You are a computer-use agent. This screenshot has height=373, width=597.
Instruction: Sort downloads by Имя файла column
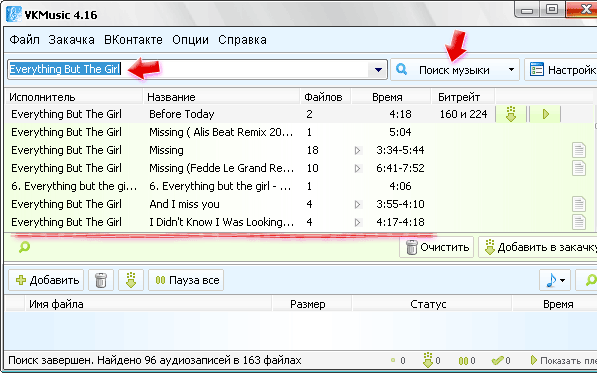[x=148, y=304]
